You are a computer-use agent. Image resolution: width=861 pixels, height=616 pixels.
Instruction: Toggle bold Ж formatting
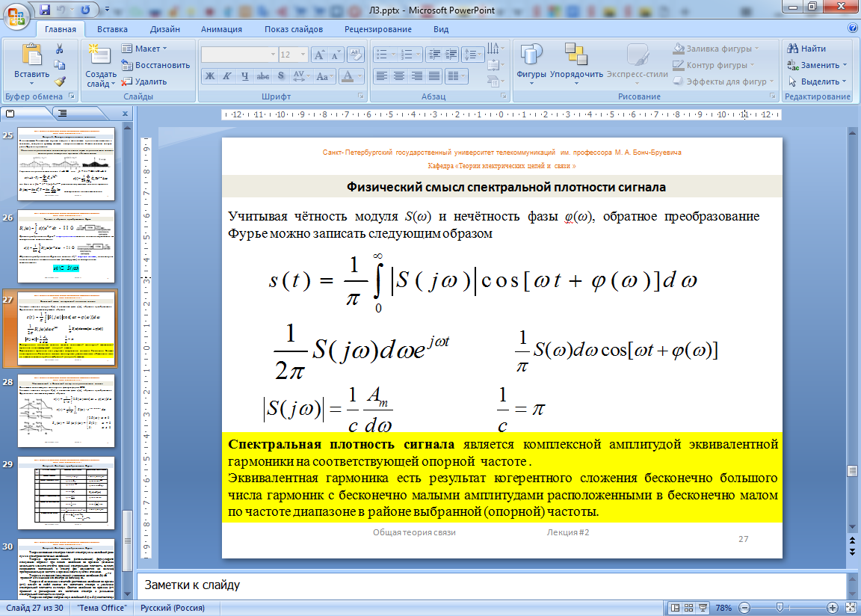click(210, 76)
